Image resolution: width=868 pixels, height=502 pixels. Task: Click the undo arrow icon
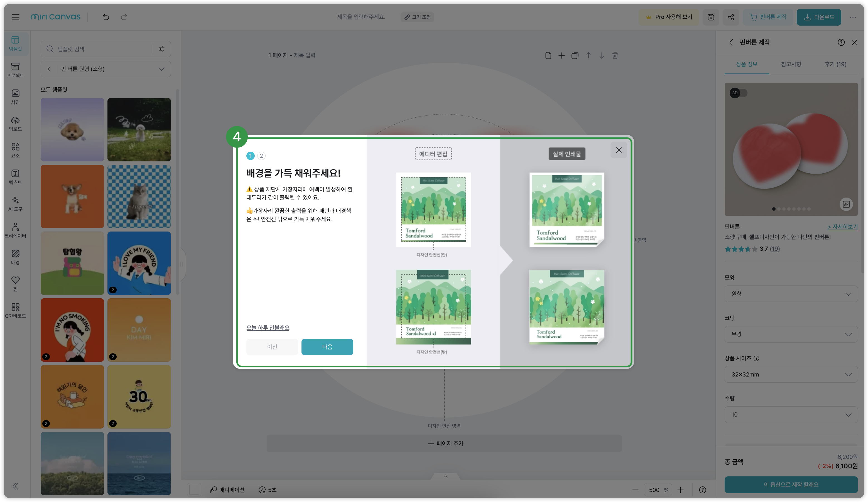coord(106,17)
